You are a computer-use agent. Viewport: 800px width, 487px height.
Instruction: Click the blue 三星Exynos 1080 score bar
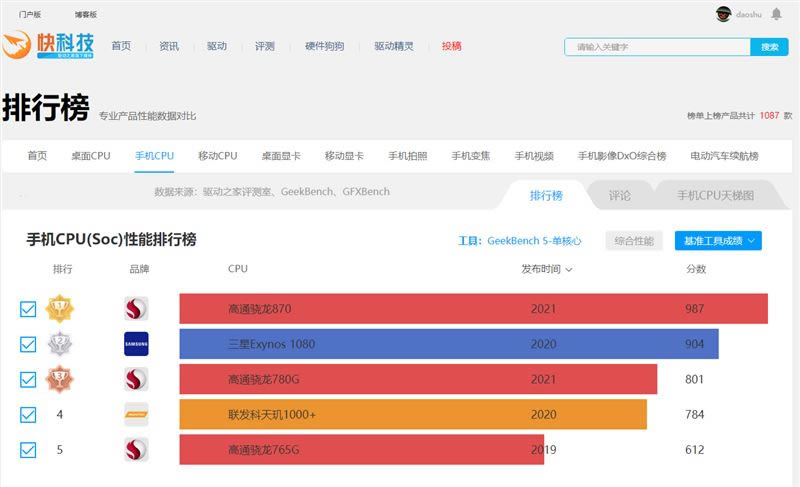click(x=448, y=344)
